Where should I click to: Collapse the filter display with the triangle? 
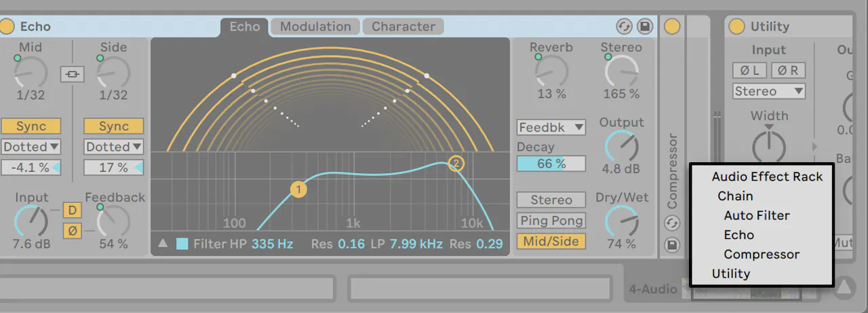[163, 243]
